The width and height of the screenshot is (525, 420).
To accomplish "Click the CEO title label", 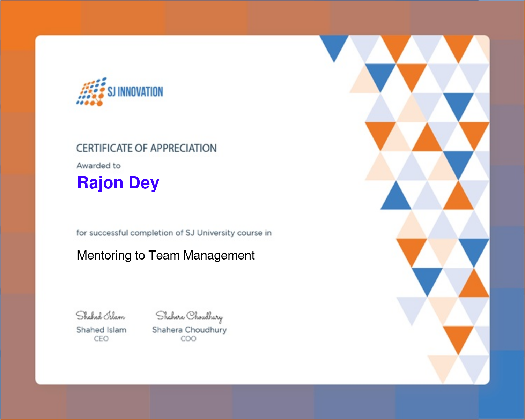I will (101, 339).
